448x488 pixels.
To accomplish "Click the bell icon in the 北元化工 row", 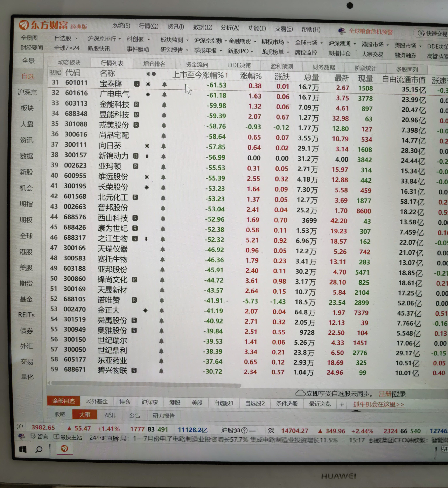I will pos(163,198).
